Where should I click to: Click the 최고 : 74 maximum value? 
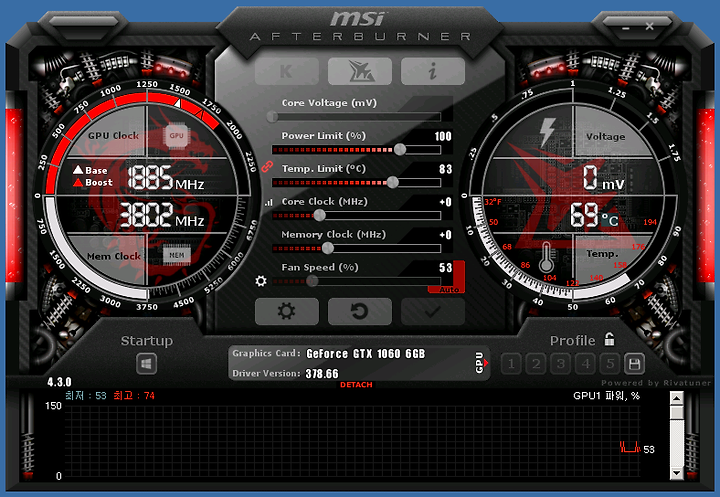pyautogui.click(x=134, y=396)
